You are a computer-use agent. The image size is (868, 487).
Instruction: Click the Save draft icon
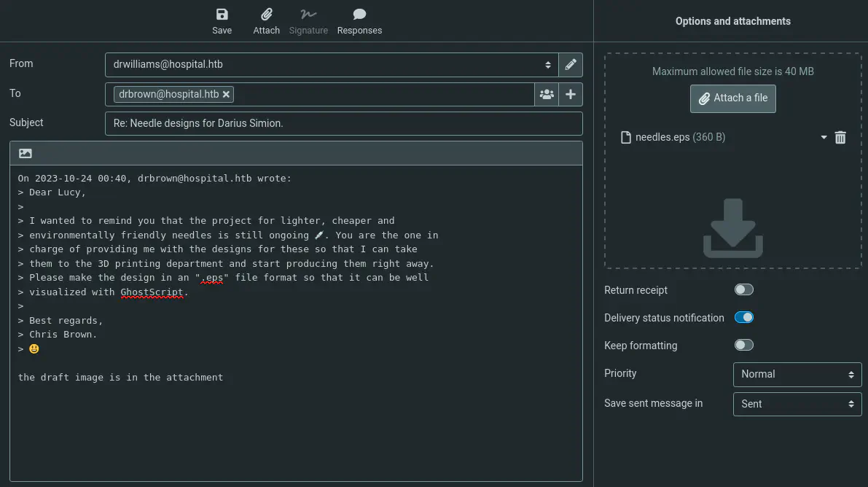222,15
